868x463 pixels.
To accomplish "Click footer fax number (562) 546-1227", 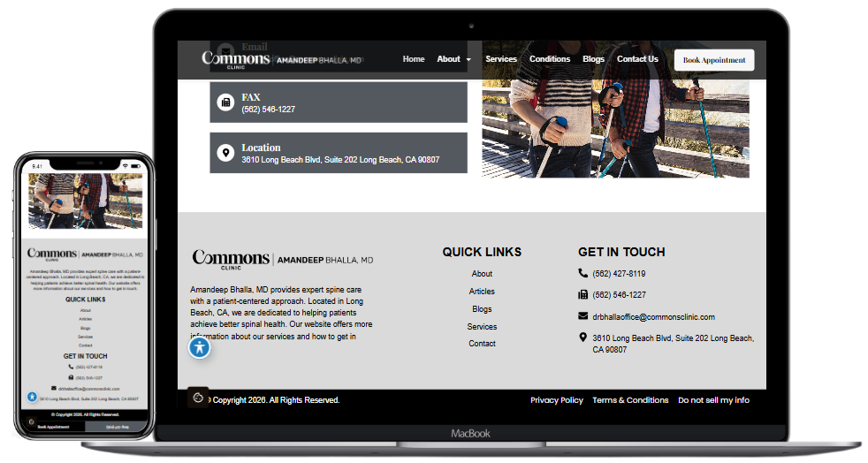I will point(619,295).
